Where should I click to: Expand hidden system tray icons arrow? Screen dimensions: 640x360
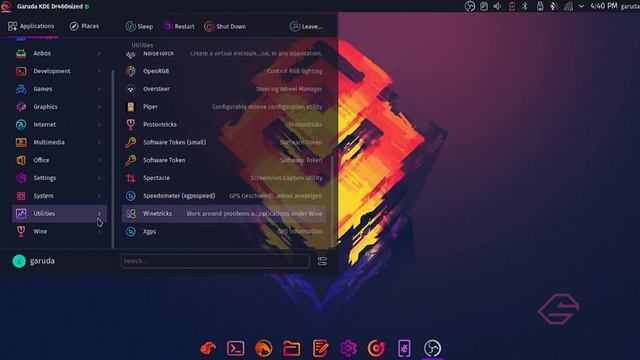[x=581, y=6]
